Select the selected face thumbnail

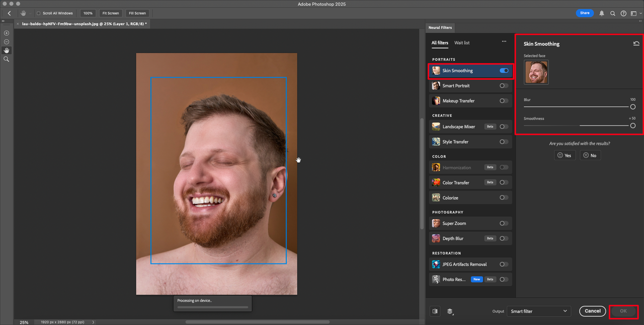(536, 72)
